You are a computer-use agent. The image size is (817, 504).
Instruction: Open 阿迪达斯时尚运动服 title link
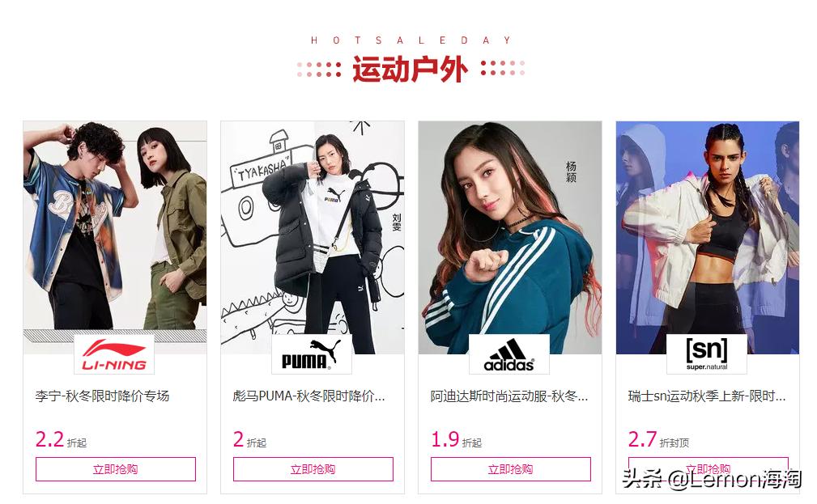[x=509, y=396]
